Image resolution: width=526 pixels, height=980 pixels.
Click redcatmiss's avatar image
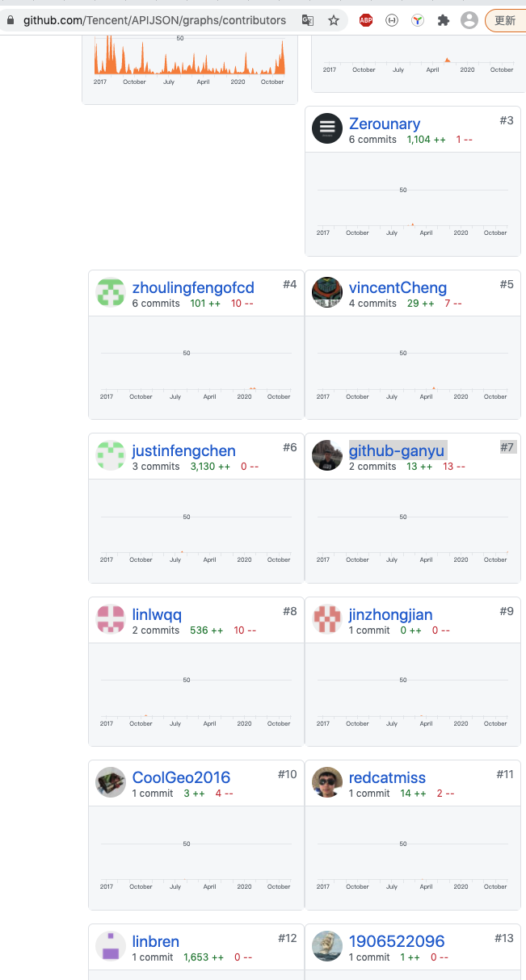327,782
